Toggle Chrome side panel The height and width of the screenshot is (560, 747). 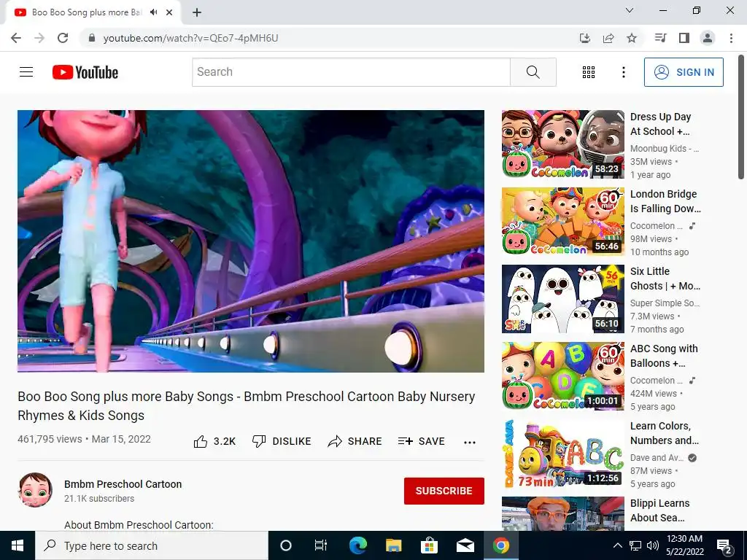(684, 38)
